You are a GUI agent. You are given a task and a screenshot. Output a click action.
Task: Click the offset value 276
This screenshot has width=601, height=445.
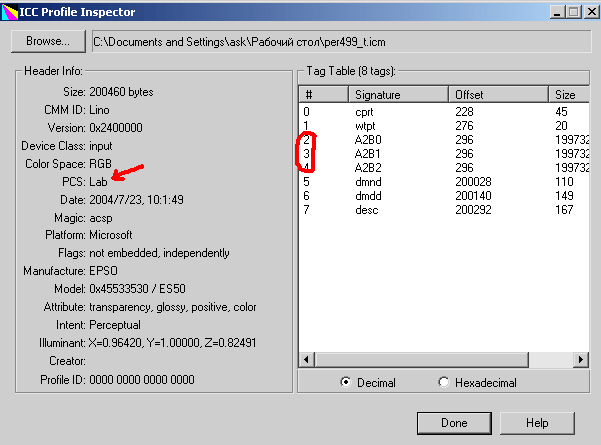click(x=464, y=126)
